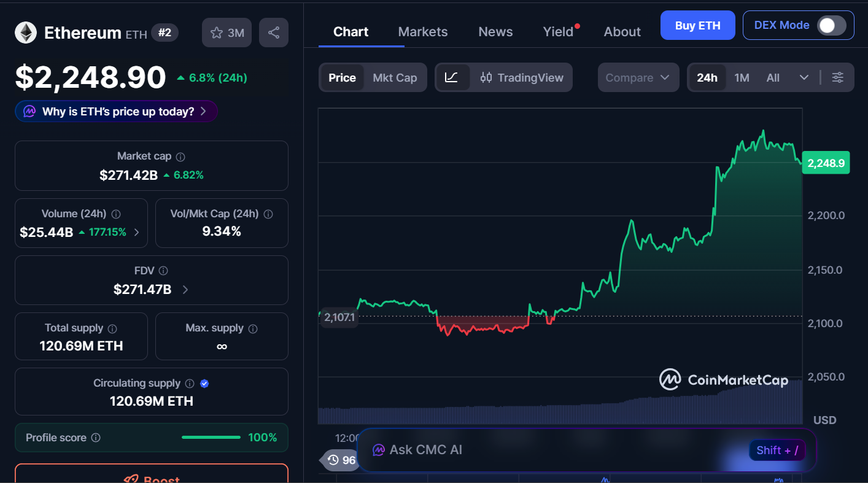Click the Buy ETH button
Viewport: 868px width, 483px height.
click(x=697, y=25)
